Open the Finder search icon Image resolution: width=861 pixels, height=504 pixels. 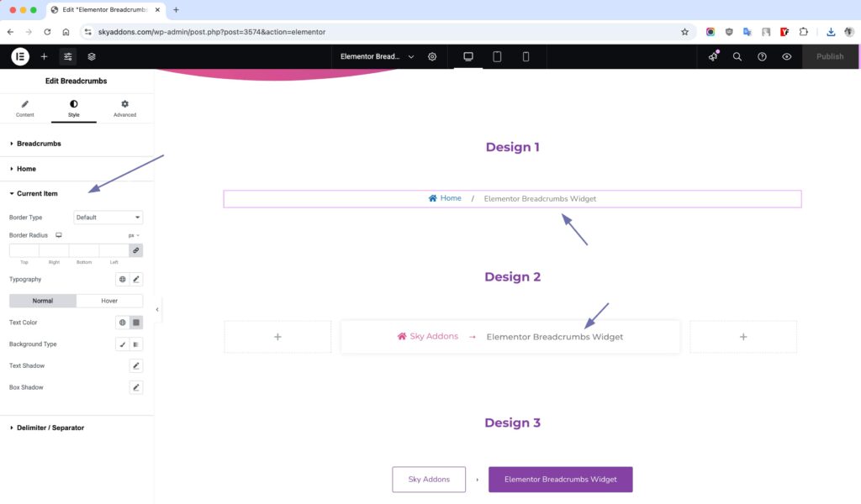(x=737, y=56)
